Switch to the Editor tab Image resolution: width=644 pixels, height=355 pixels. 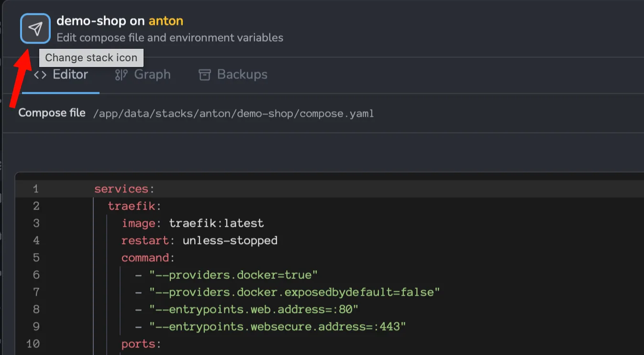click(61, 75)
